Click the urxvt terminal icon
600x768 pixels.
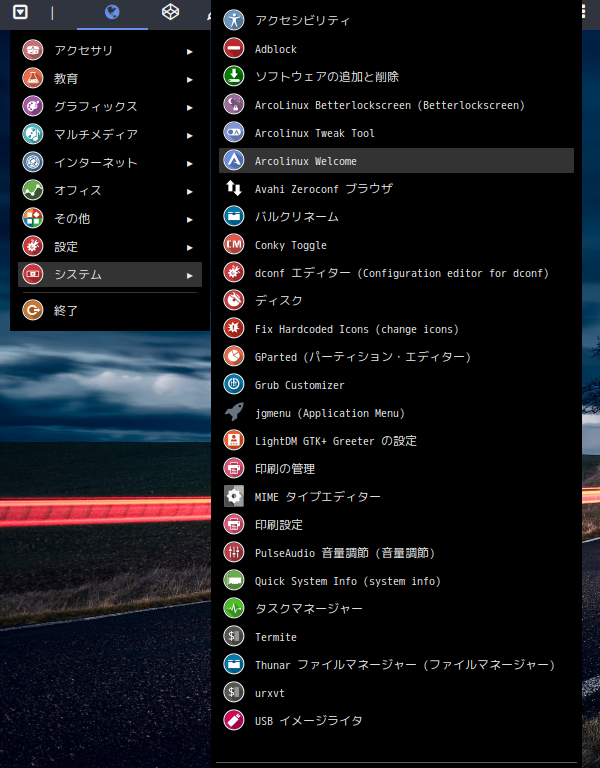(234, 692)
